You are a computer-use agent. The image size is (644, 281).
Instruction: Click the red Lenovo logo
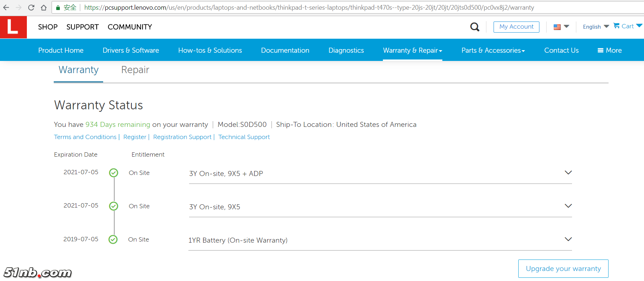coord(13,27)
